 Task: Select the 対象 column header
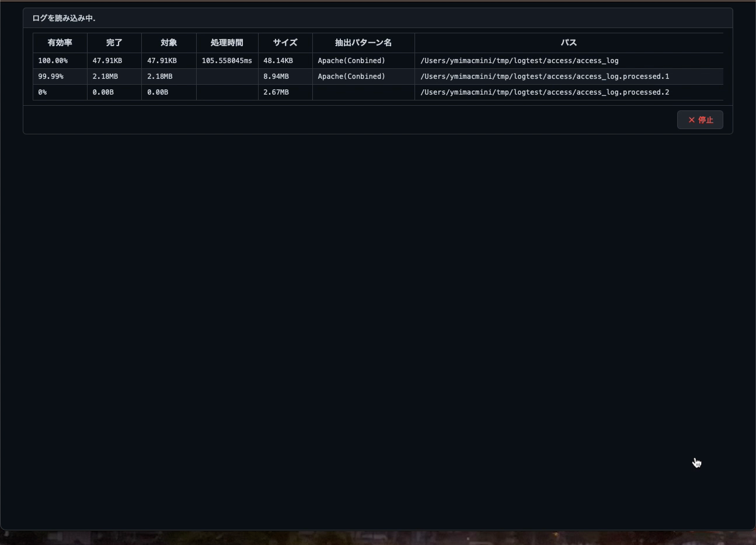(x=169, y=43)
